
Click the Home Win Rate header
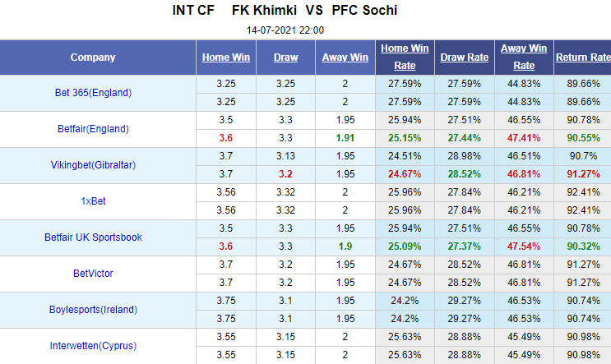tap(405, 58)
